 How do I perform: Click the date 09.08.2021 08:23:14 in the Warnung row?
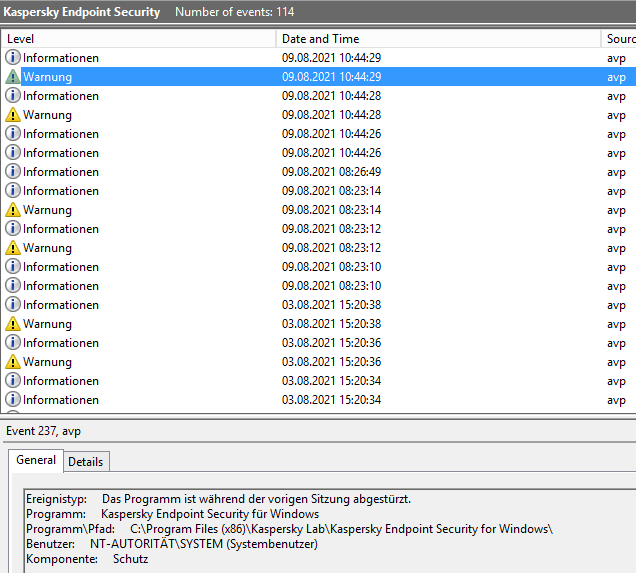331,210
